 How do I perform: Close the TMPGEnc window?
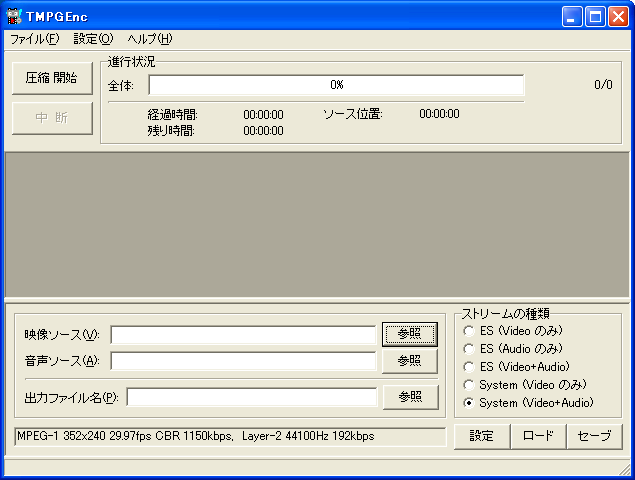[x=618, y=17]
